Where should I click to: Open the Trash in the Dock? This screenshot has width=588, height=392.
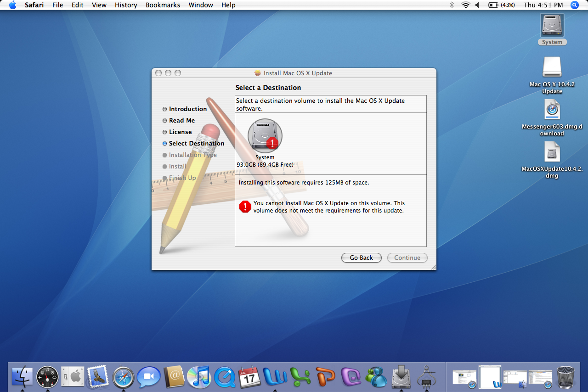point(565,377)
